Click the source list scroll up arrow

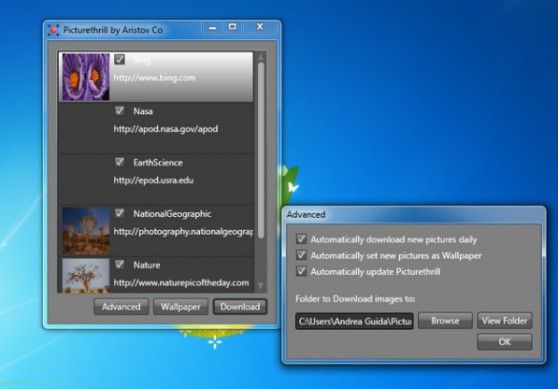(261, 57)
